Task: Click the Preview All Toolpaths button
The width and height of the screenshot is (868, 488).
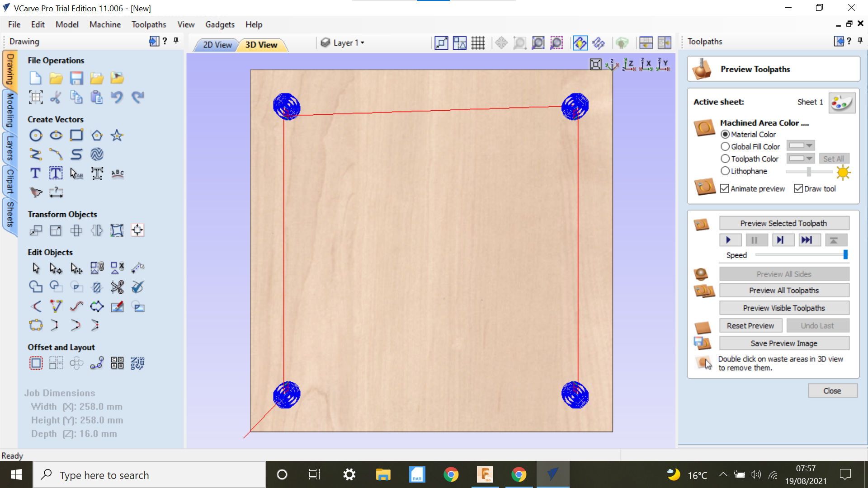Action: (784, 290)
